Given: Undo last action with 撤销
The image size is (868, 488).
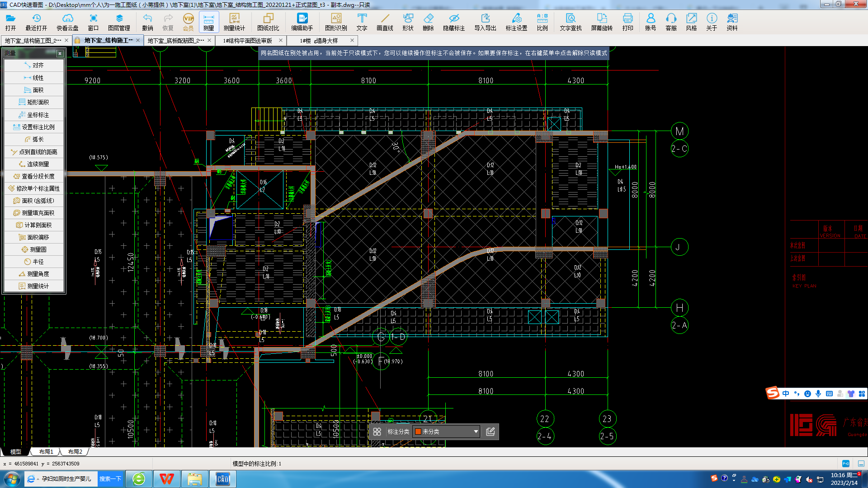Looking at the screenshot, I should coord(147,22).
